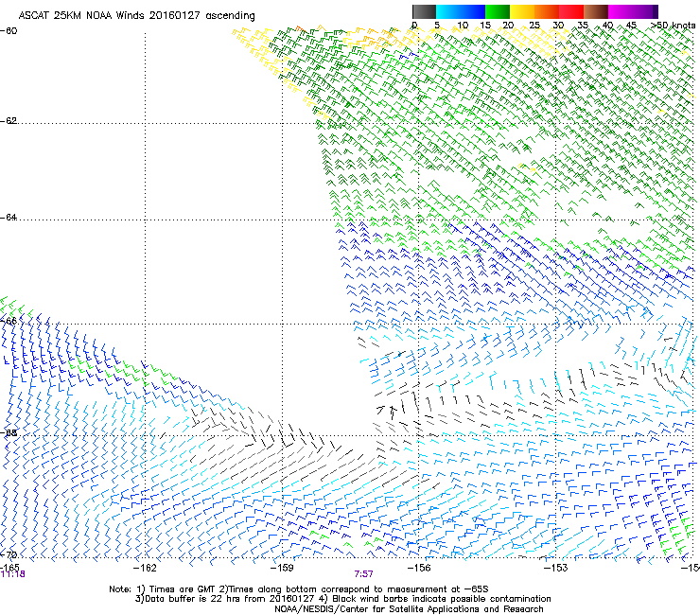Image resolution: width=700 pixels, height=615 pixels.
Task: Click the note line 'Times are GMT'
Action: (x=182, y=589)
